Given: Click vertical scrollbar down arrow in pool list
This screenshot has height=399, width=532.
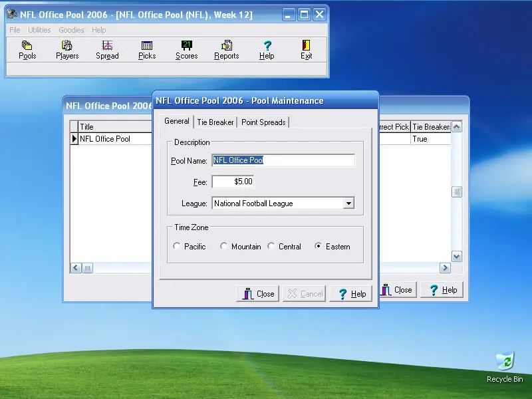Looking at the screenshot, I should (x=457, y=257).
